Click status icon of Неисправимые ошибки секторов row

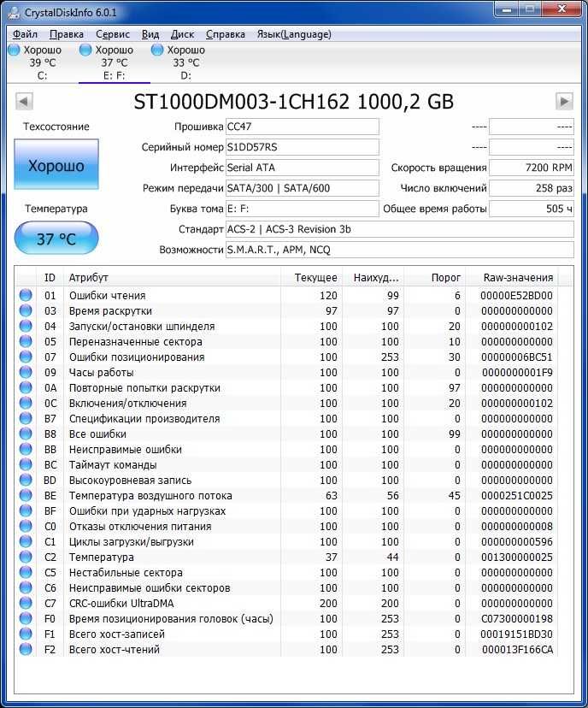point(26,587)
